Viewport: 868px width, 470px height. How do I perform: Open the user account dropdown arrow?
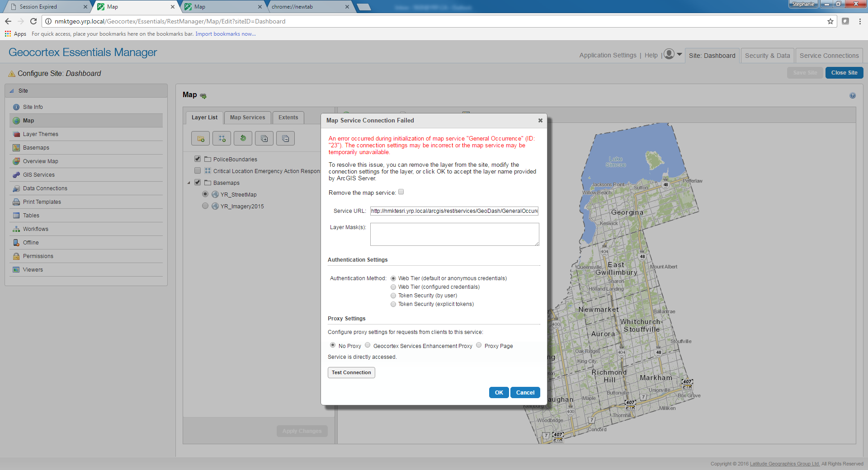679,54
